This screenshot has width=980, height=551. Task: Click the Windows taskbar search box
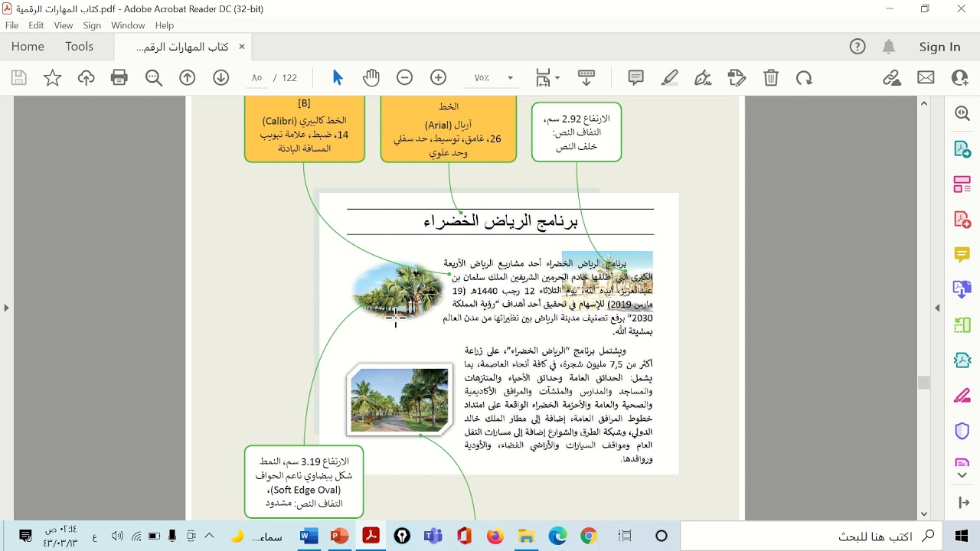[x=810, y=536]
